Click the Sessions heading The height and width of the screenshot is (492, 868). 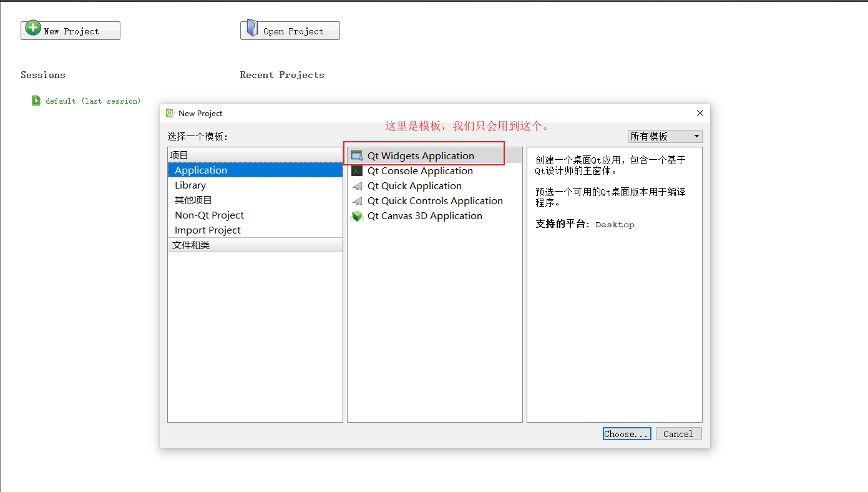tap(43, 75)
